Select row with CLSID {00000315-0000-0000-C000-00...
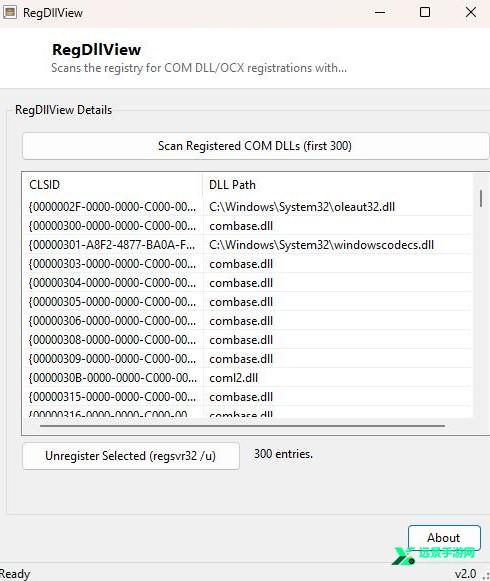The width and height of the screenshot is (490, 581). coord(247,397)
